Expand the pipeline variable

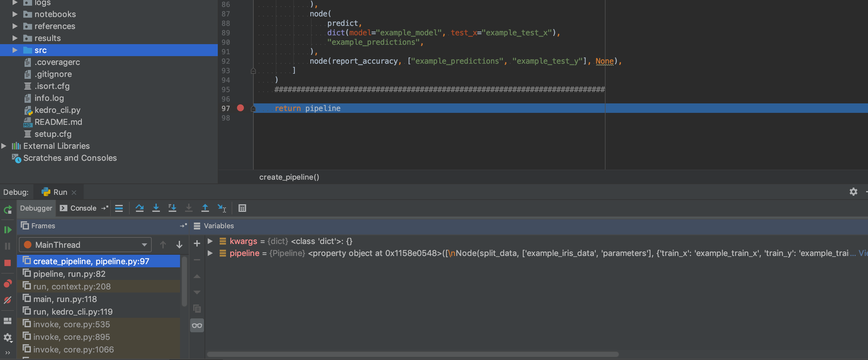210,253
